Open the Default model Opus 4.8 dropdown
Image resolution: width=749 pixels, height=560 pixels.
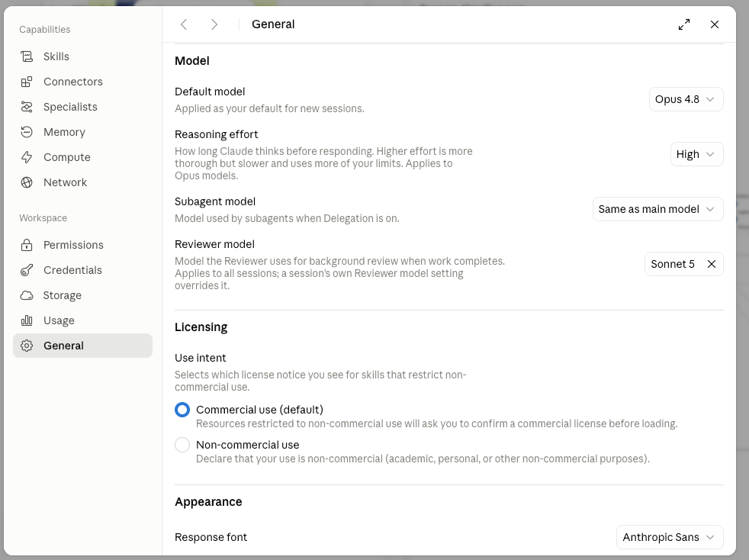click(x=686, y=99)
